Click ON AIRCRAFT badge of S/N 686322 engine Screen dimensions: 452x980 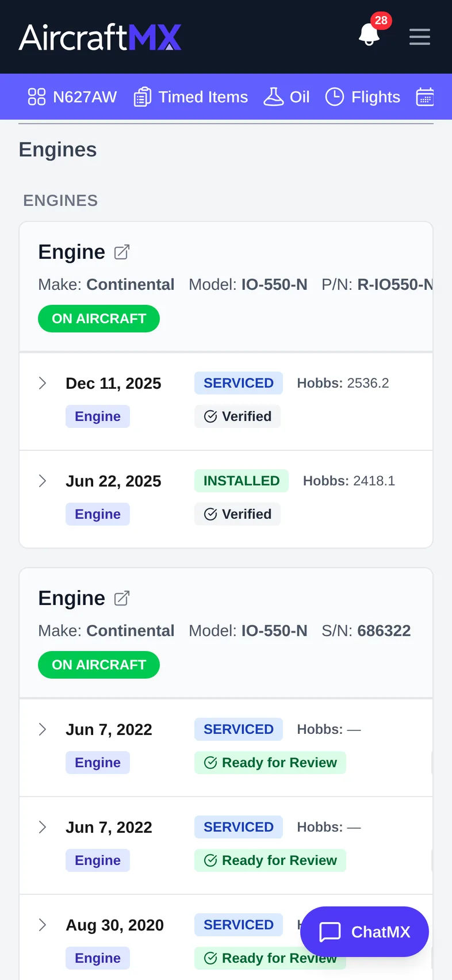(x=99, y=665)
